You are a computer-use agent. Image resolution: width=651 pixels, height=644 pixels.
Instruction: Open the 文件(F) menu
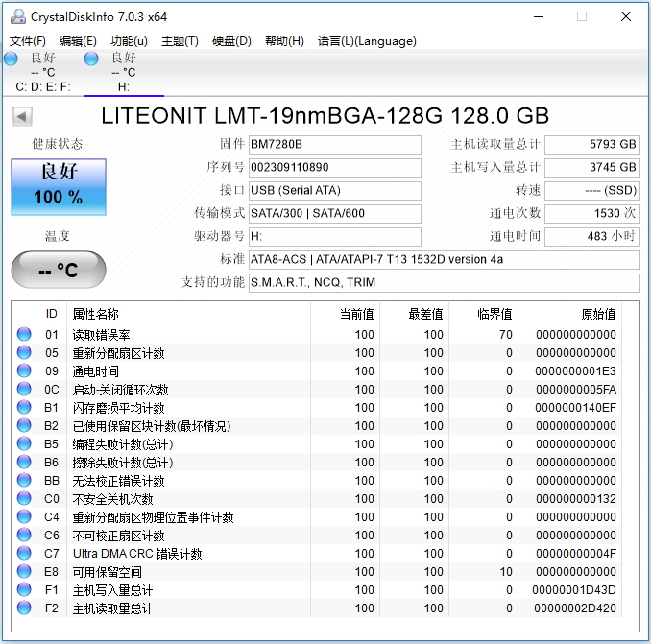coord(28,41)
